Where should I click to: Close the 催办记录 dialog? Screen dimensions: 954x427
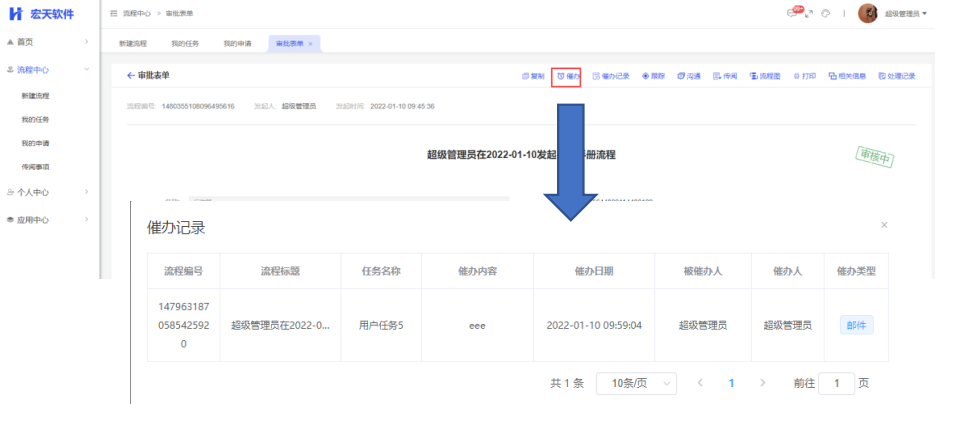pyautogui.click(x=883, y=225)
